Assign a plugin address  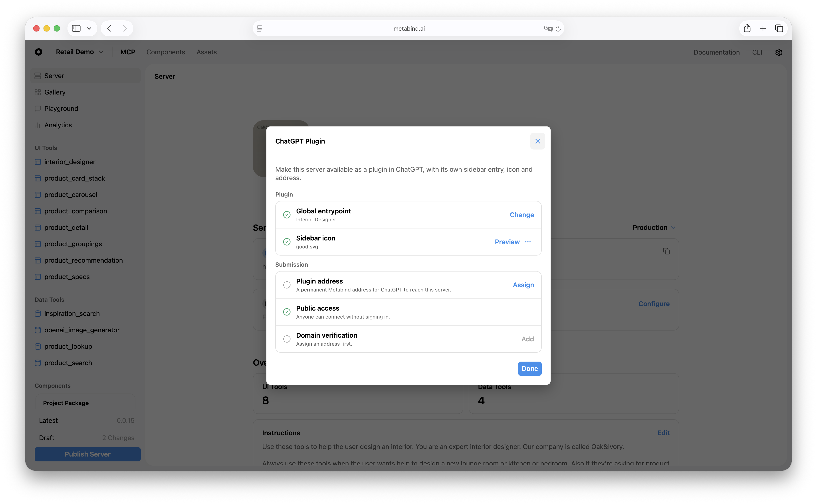point(523,285)
